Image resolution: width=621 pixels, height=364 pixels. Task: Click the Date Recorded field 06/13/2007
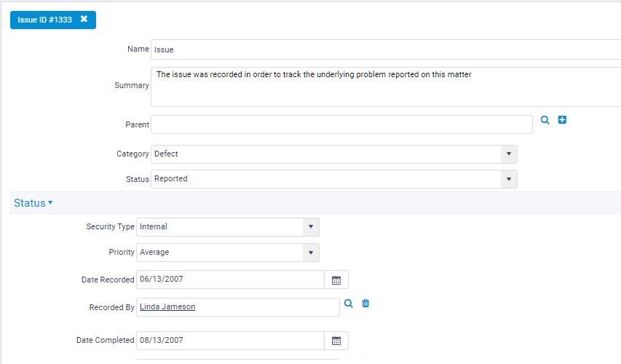tap(230, 280)
